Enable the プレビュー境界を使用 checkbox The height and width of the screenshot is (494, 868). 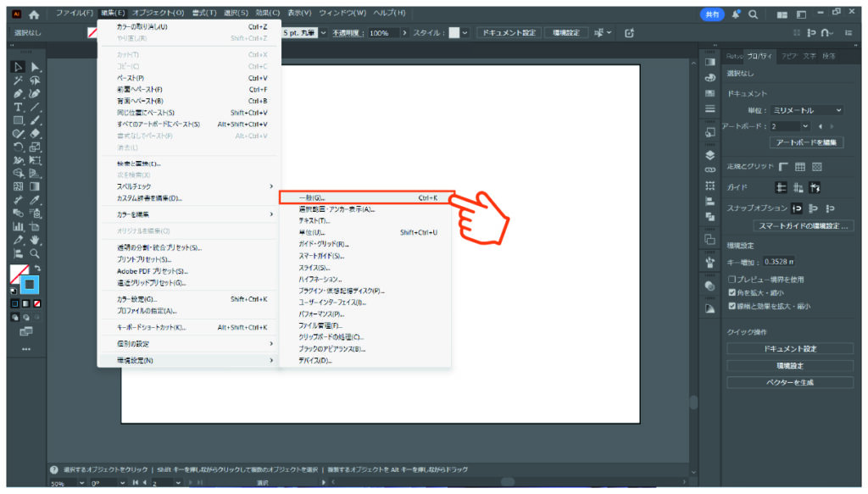pos(732,279)
